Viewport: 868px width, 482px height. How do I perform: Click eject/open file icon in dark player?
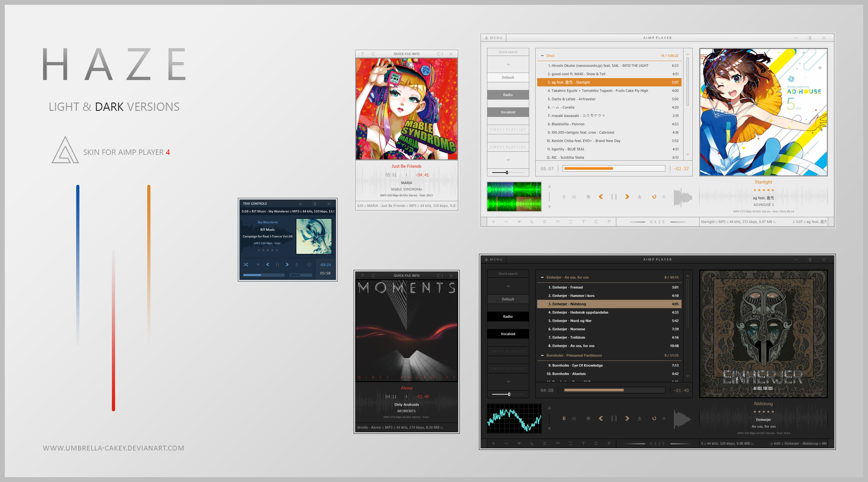[639, 418]
